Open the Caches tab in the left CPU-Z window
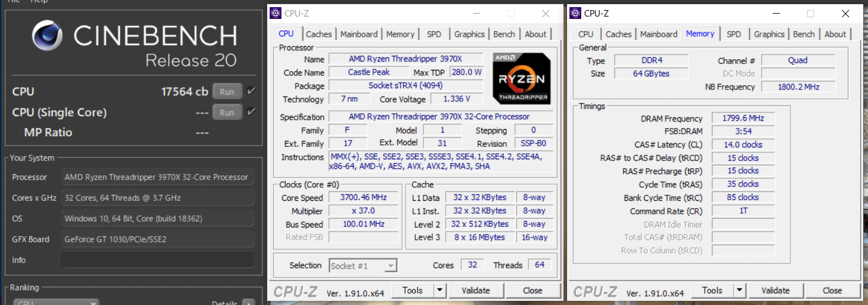 click(319, 34)
